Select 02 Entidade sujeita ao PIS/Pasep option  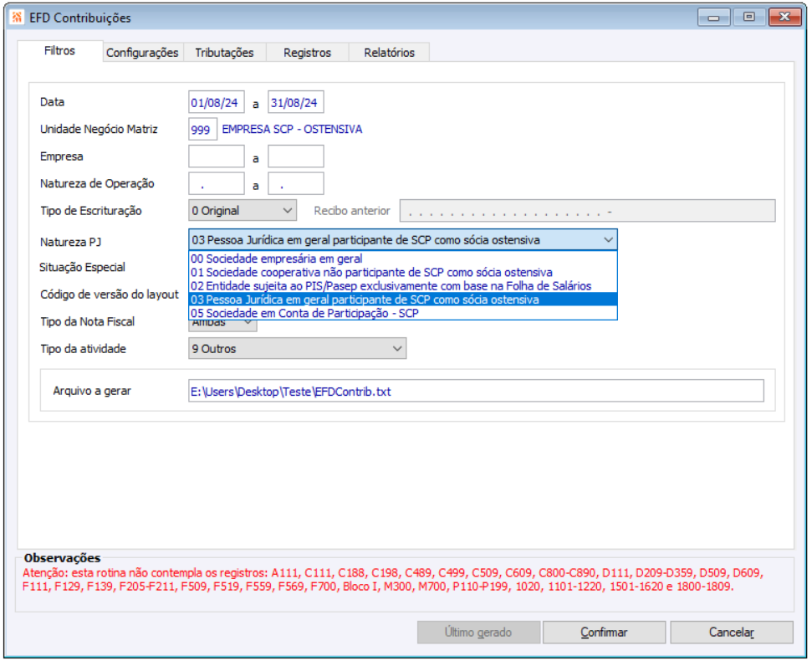coord(403,286)
